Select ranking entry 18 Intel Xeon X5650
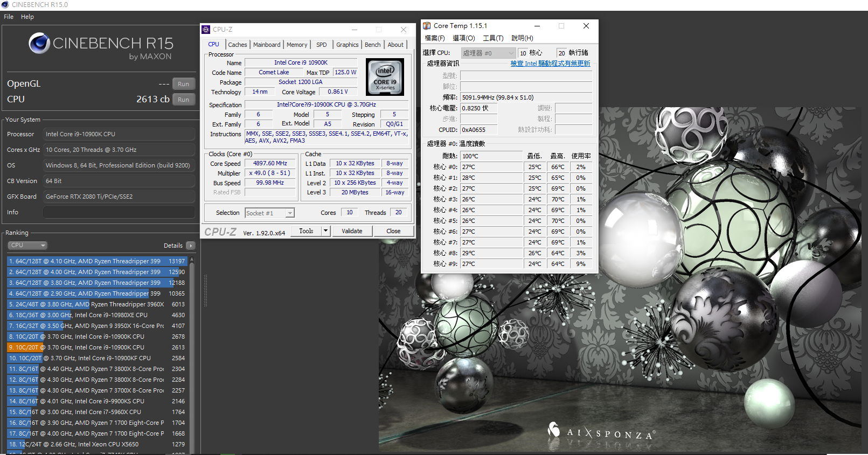Viewport: 868px width, 455px height. click(96, 444)
